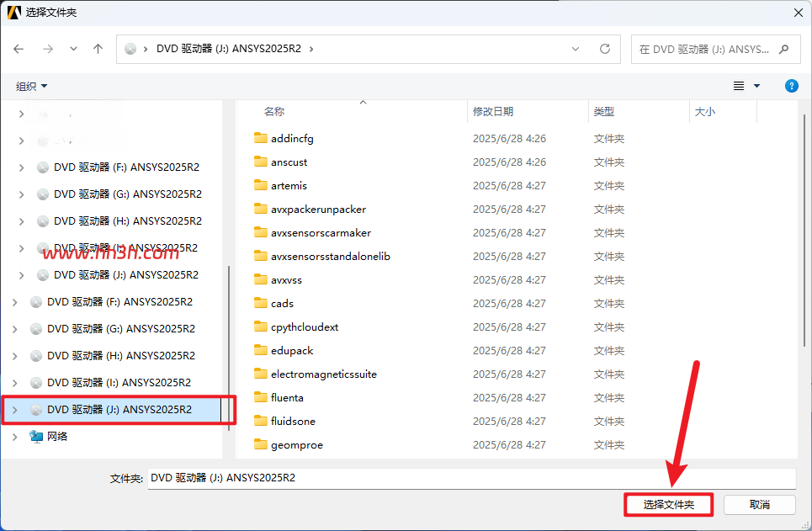Click the breadcrumb chevron after the disc icon
812x531 pixels.
click(146, 49)
